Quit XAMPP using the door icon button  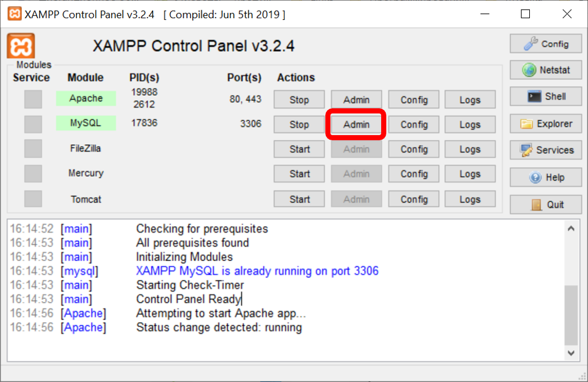(x=546, y=205)
